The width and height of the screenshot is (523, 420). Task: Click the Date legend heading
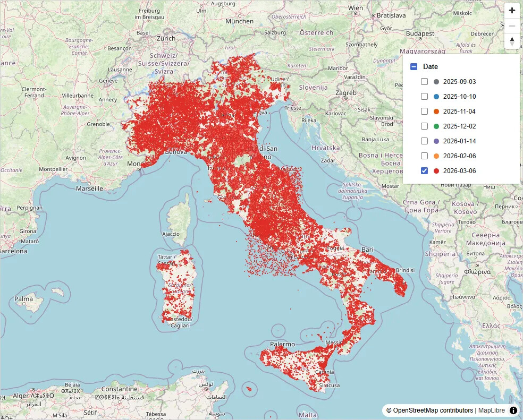pos(431,67)
